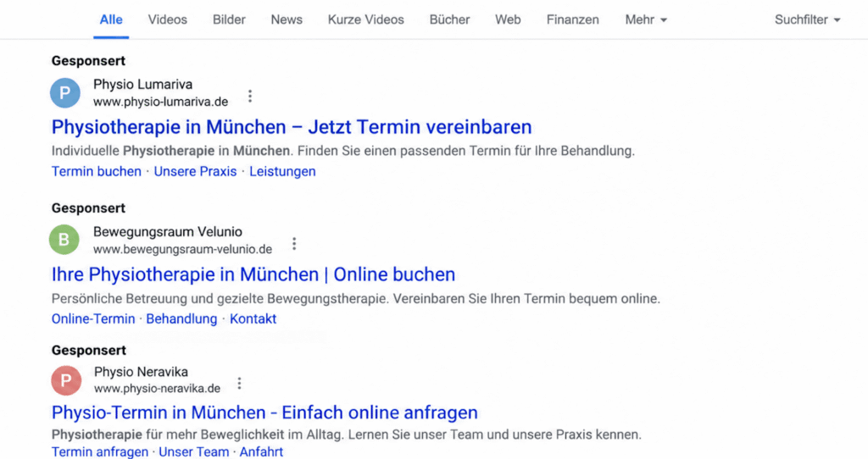Open three-dot menu beside Physio Neravika ad

pos(240,384)
